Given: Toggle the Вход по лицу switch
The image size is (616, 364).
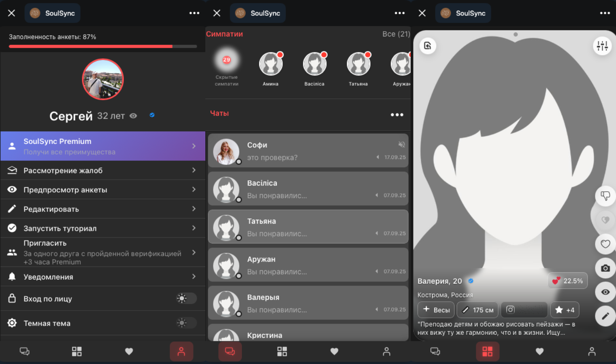Looking at the screenshot, I should click(x=187, y=298).
